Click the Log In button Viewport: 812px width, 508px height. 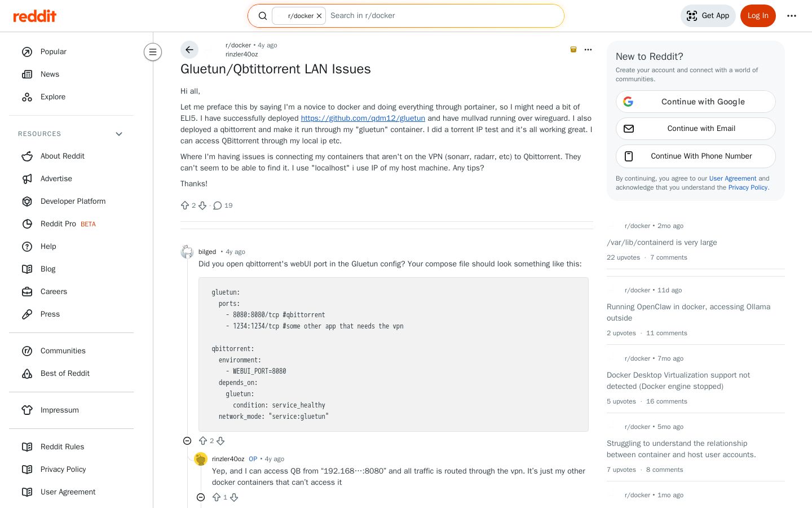point(758,16)
